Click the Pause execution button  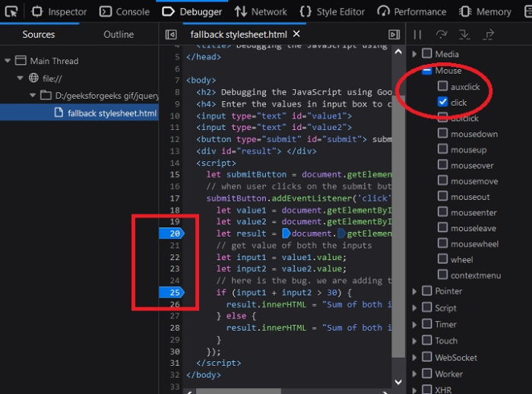pyautogui.click(x=417, y=35)
